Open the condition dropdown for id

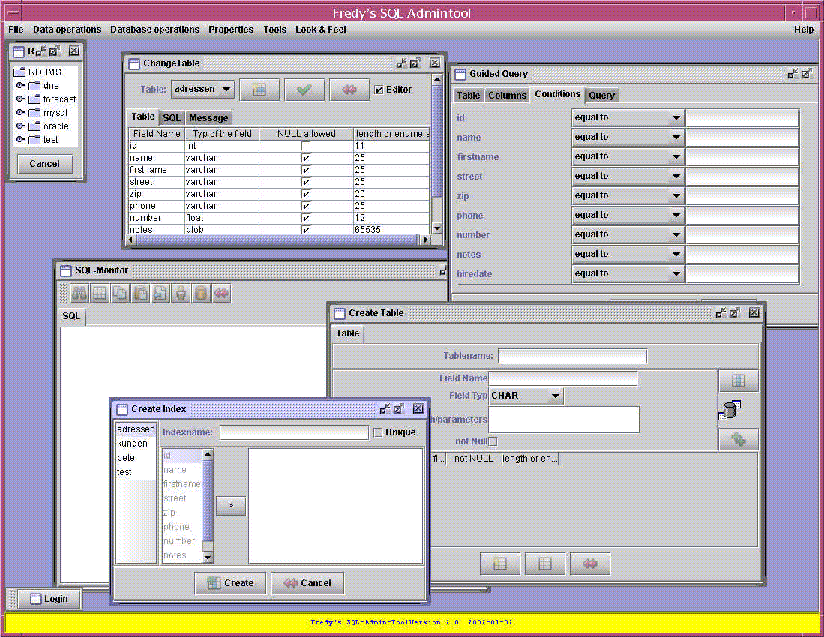tap(627, 118)
